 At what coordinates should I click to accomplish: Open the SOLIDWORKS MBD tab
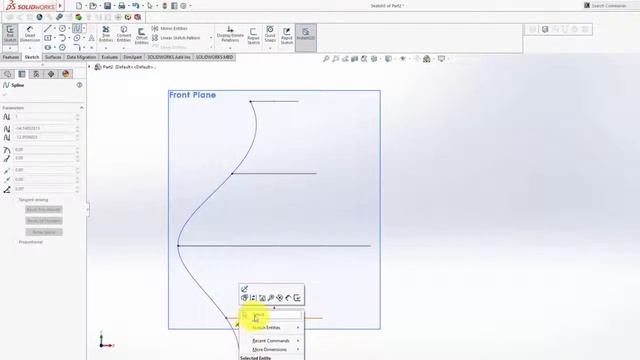click(214, 57)
